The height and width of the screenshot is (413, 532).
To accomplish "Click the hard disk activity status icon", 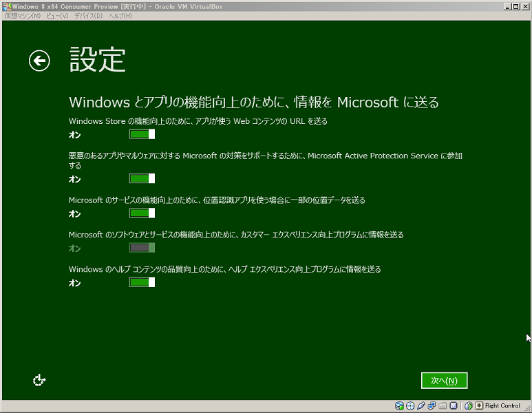I will coord(399,406).
